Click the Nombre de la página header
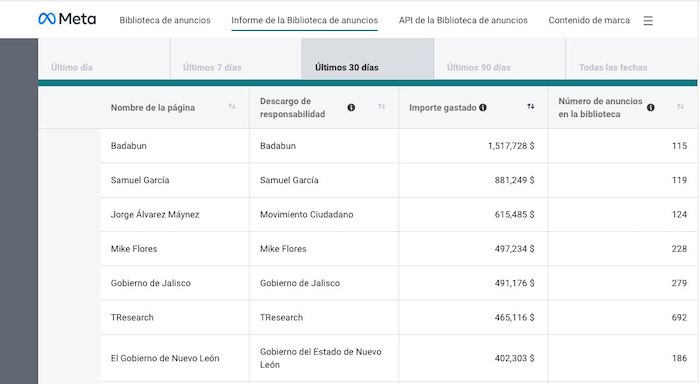This screenshot has height=384, width=700. coord(153,108)
